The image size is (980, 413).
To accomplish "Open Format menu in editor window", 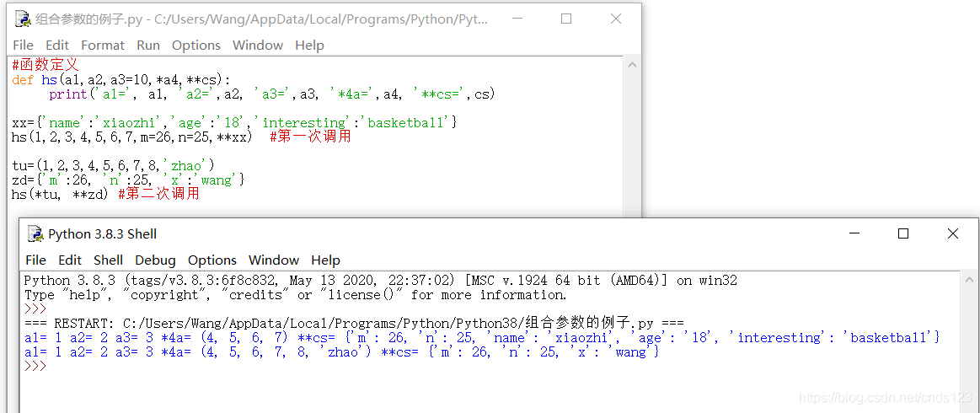I will (103, 45).
